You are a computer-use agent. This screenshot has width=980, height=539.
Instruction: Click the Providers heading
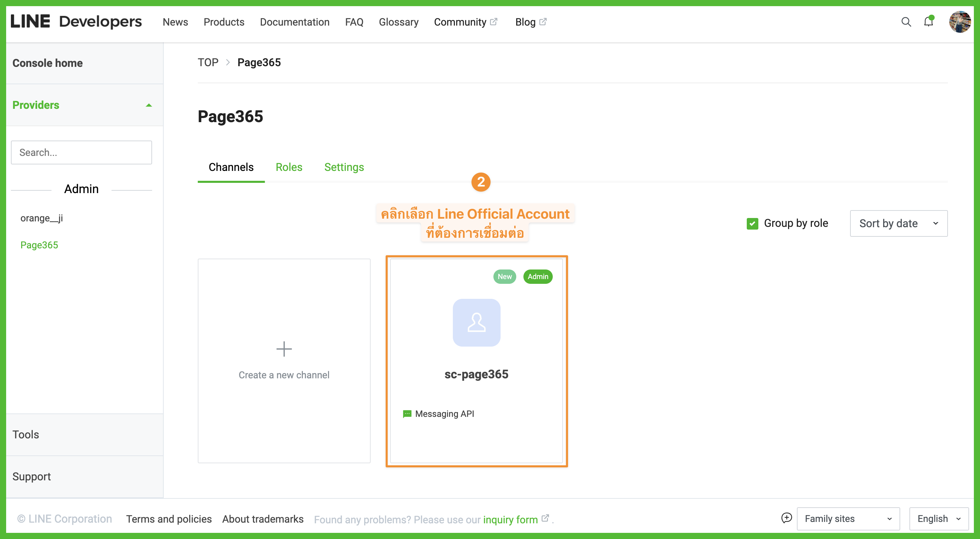pos(36,105)
